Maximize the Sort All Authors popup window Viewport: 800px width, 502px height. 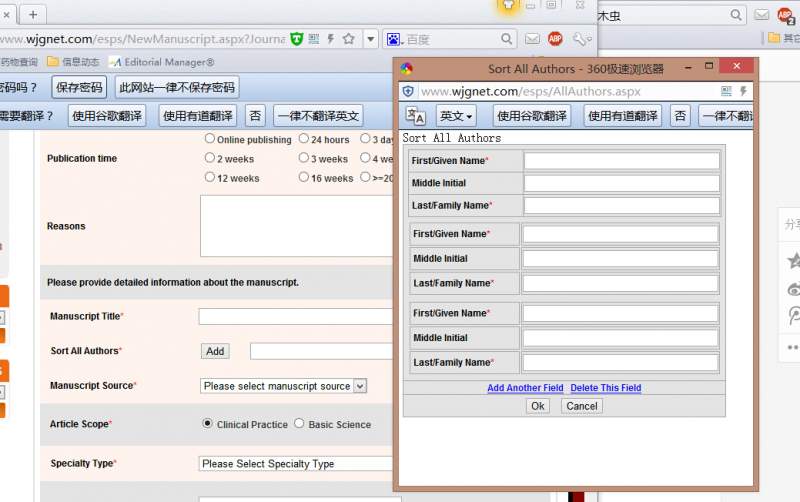point(709,66)
